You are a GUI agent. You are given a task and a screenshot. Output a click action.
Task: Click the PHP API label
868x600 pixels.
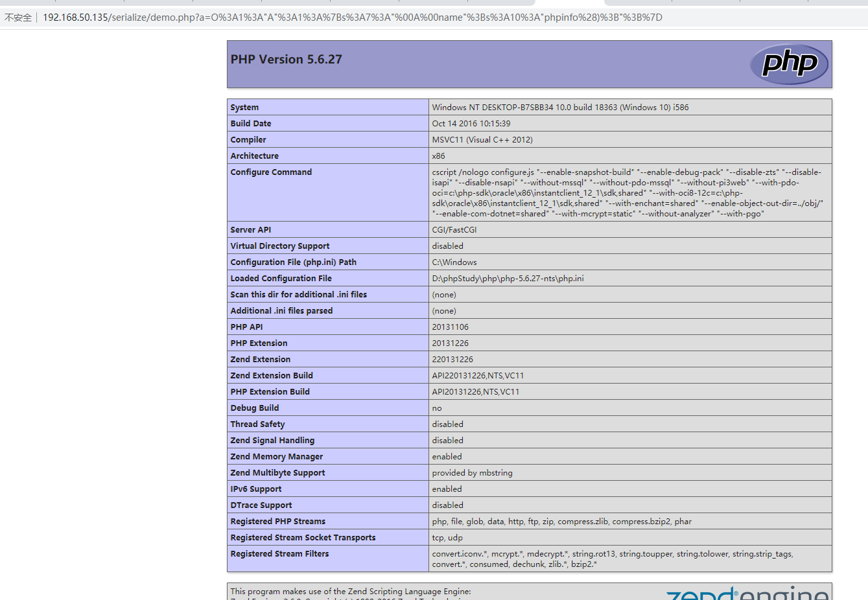coord(246,327)
